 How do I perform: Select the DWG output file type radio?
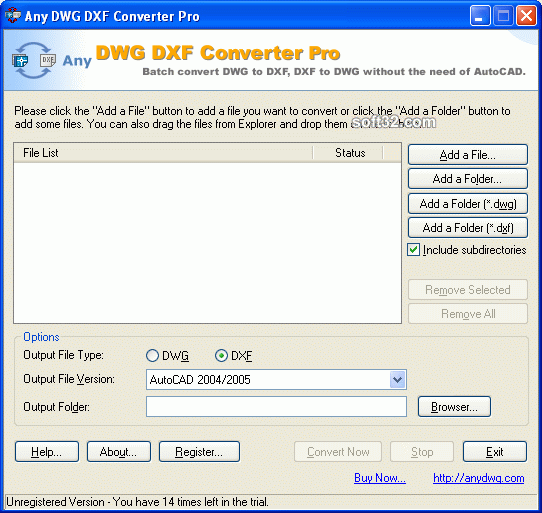pyautogui.click(x=152, y=356)
